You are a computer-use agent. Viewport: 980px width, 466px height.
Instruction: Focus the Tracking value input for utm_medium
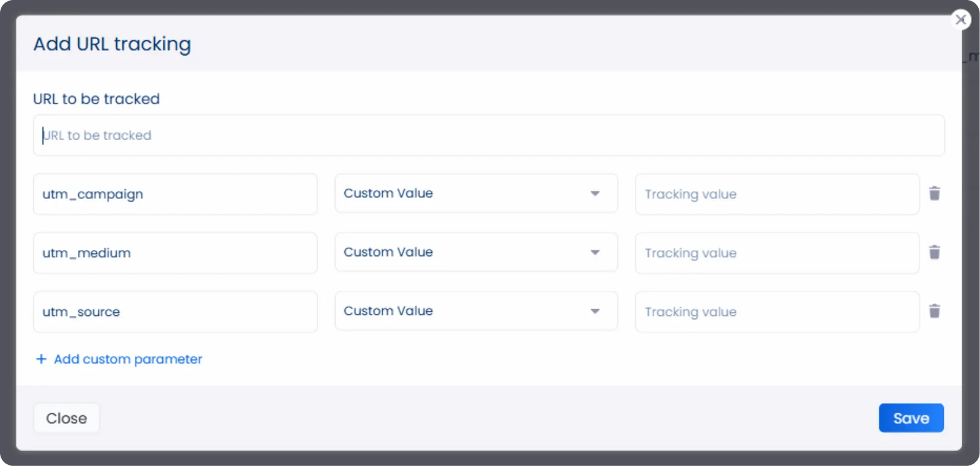point(777,253)
